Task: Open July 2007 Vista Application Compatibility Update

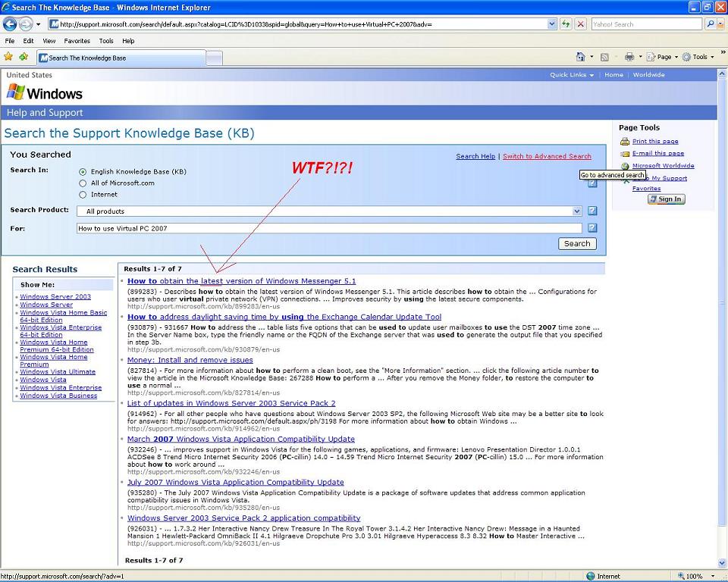Action: click(235, 482)
